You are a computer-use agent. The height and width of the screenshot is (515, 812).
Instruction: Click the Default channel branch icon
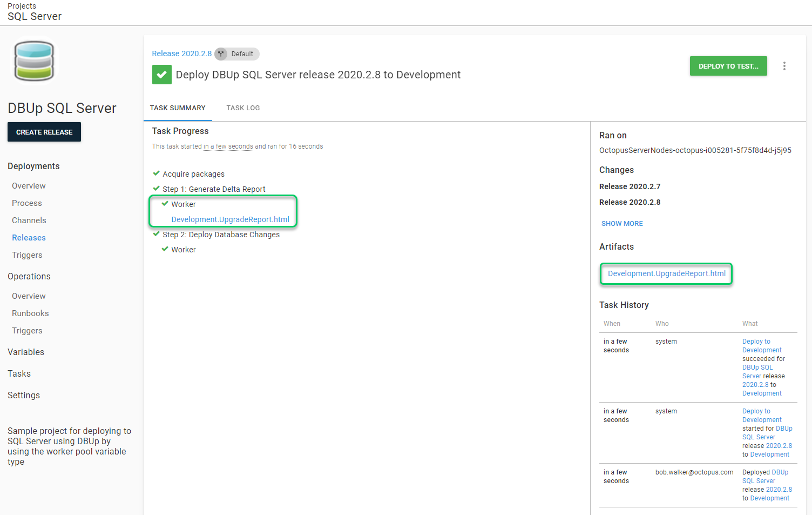coord(221,54)
